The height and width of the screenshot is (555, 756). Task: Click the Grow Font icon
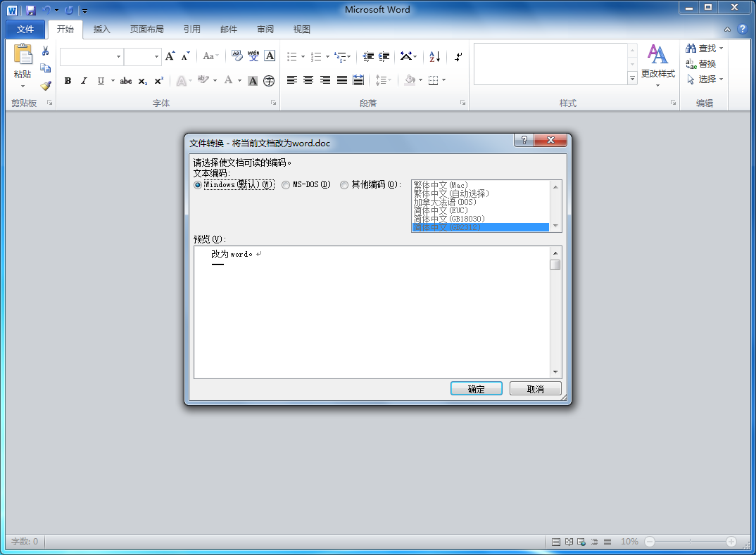point(170,56)
